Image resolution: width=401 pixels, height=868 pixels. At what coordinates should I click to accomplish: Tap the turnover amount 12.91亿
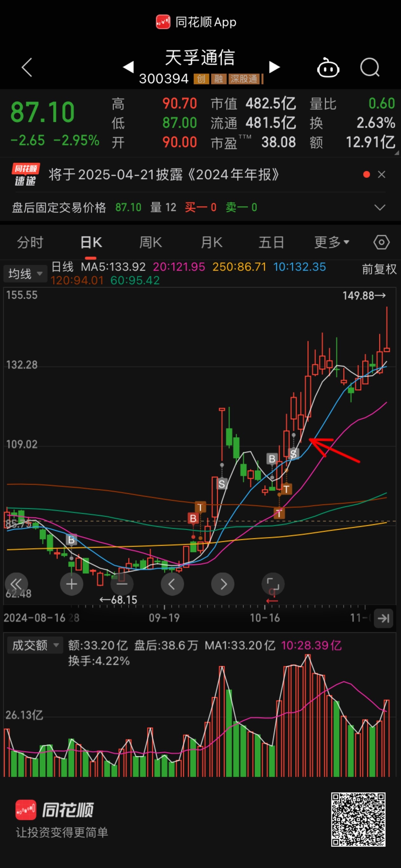pyautogui.click(x=371, y=142)
